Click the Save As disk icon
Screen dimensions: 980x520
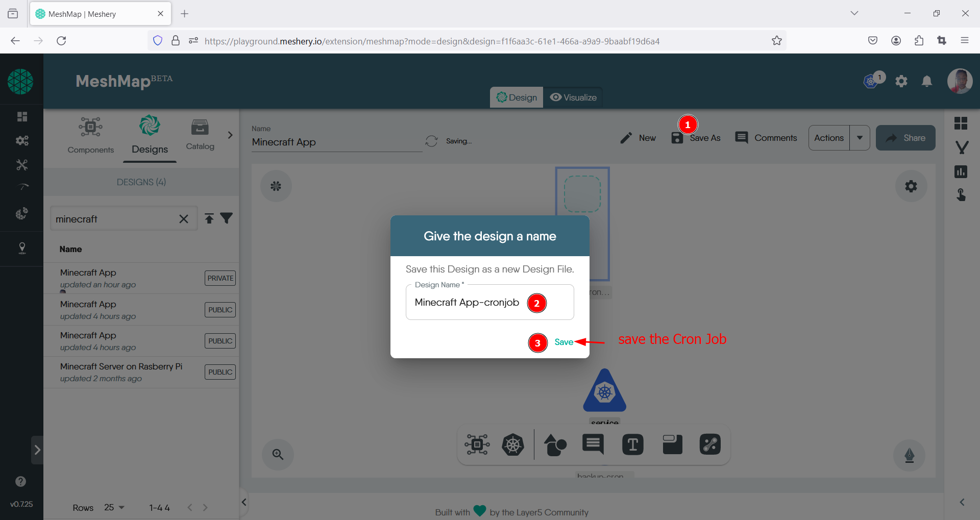coord(677,138)
